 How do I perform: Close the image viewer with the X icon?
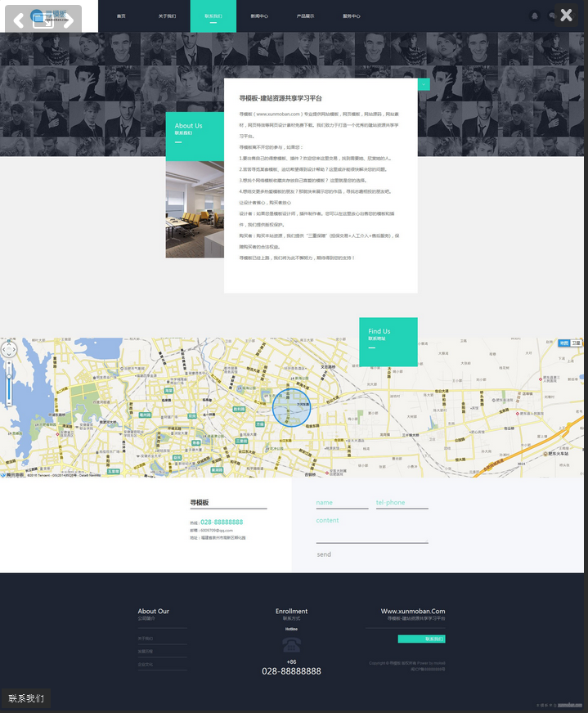click(x=566, y=15)
